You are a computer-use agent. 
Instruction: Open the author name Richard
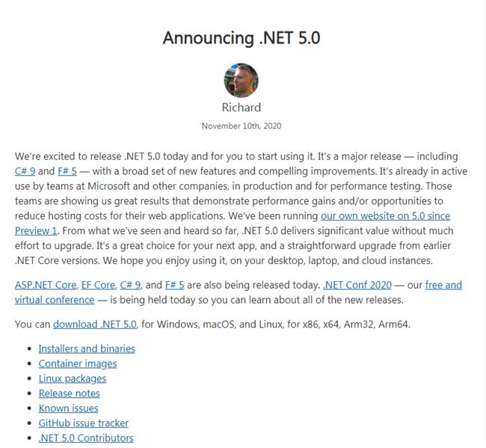242,108
